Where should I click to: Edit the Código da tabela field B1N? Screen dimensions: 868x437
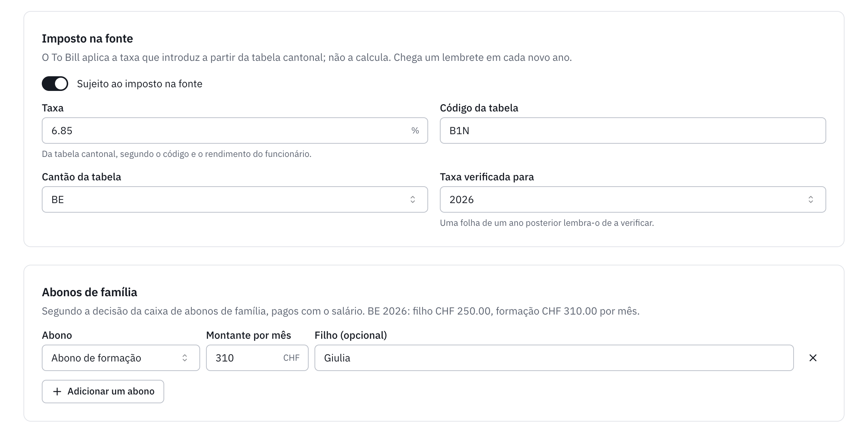(x=633, y=131)
